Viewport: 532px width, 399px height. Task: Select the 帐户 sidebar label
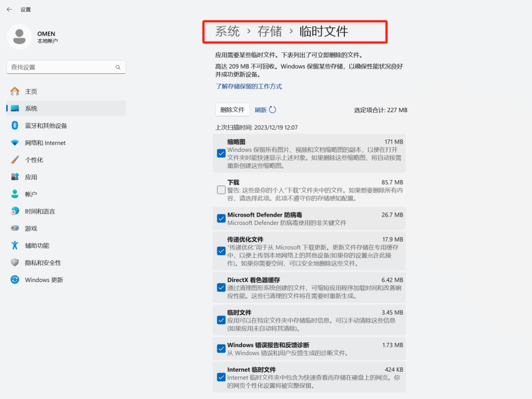pyautogui.click(x=31, y=194)
